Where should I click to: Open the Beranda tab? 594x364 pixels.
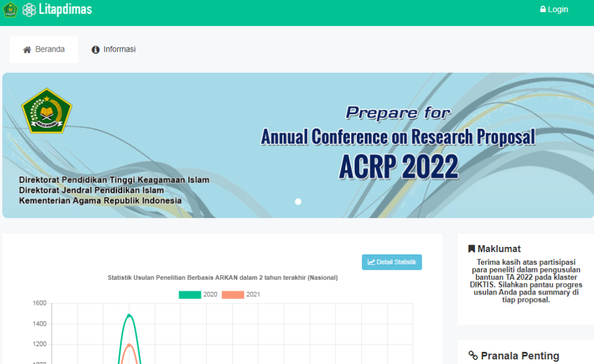(44, 50)
